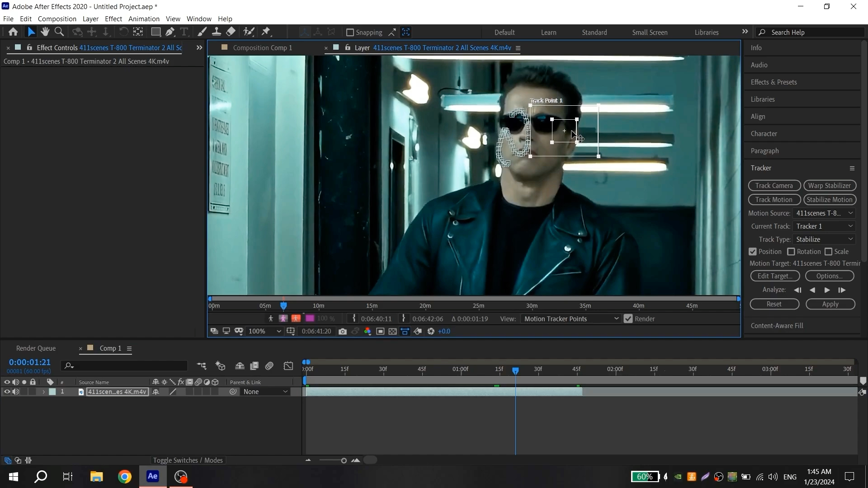Select the Standard workspace
The width and height of the screenshot is (868, 488).
(594, 33)
